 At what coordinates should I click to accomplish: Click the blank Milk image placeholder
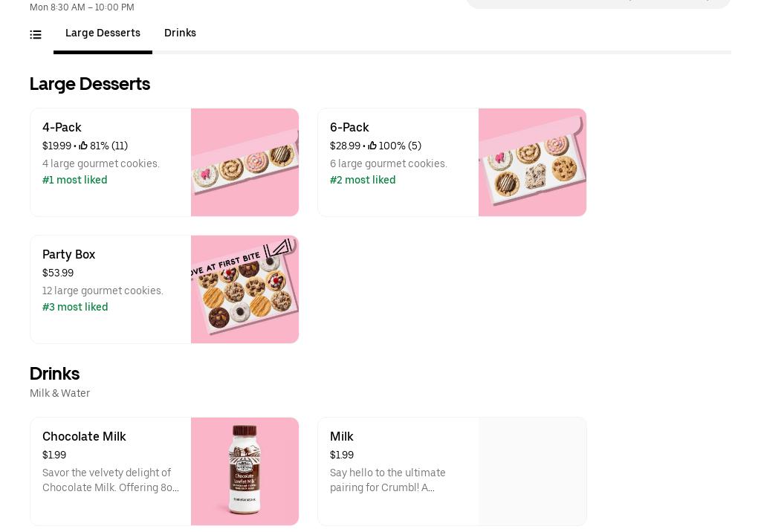(532, 471)
